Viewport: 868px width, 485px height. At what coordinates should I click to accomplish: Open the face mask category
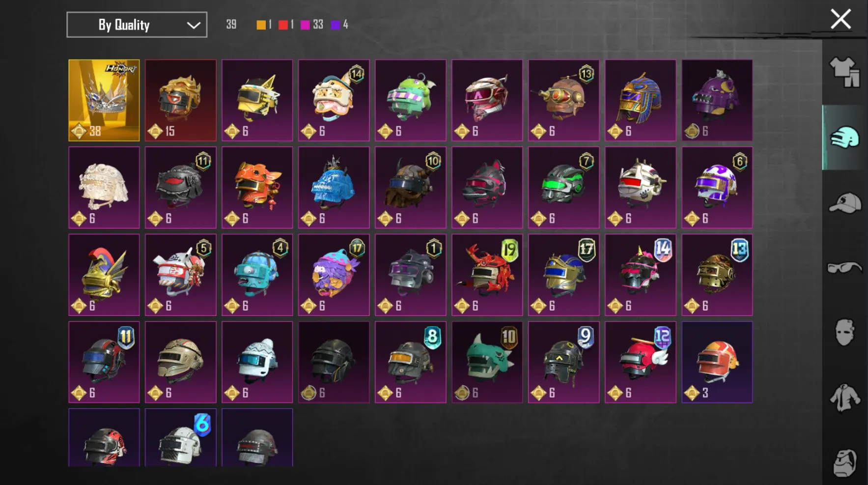coord(844,333)
